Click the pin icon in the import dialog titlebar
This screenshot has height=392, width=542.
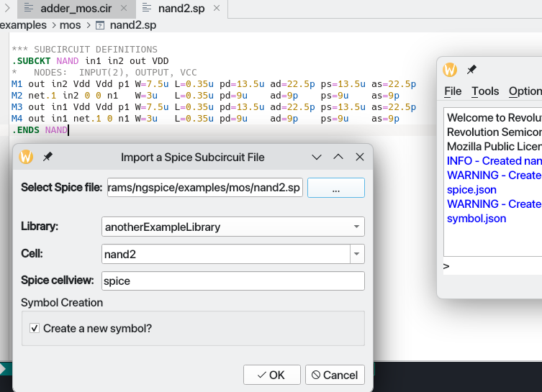[48, 157]
